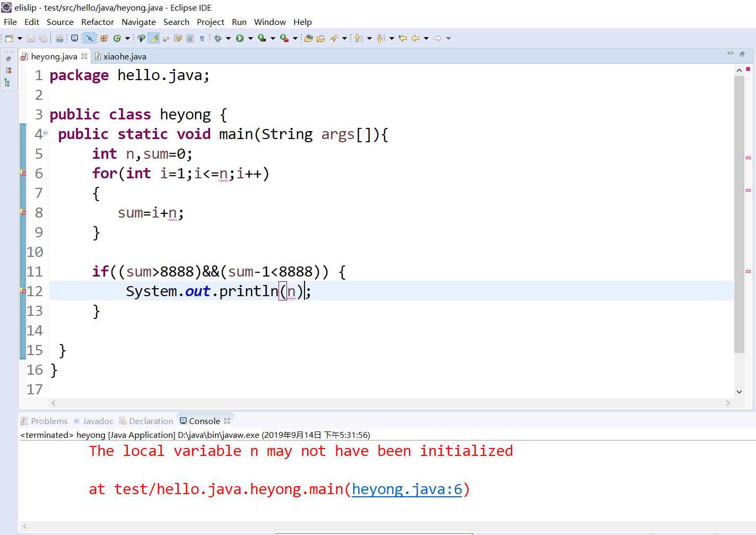This screenshot has height=535, width=756.
Task: Click the Open Task folder icon
Action: point(320,38)
